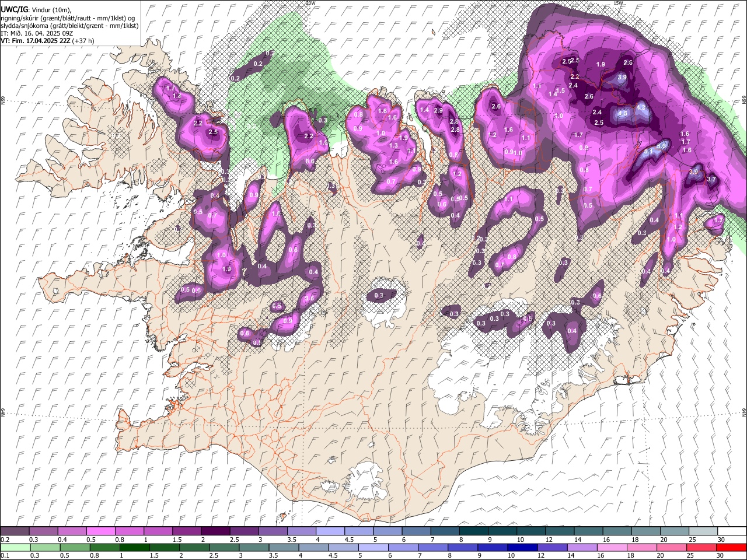The image size is (747, 560).
Task: Click the '2.9' snowfall value on north coast
Action: [x=438, y=110]
